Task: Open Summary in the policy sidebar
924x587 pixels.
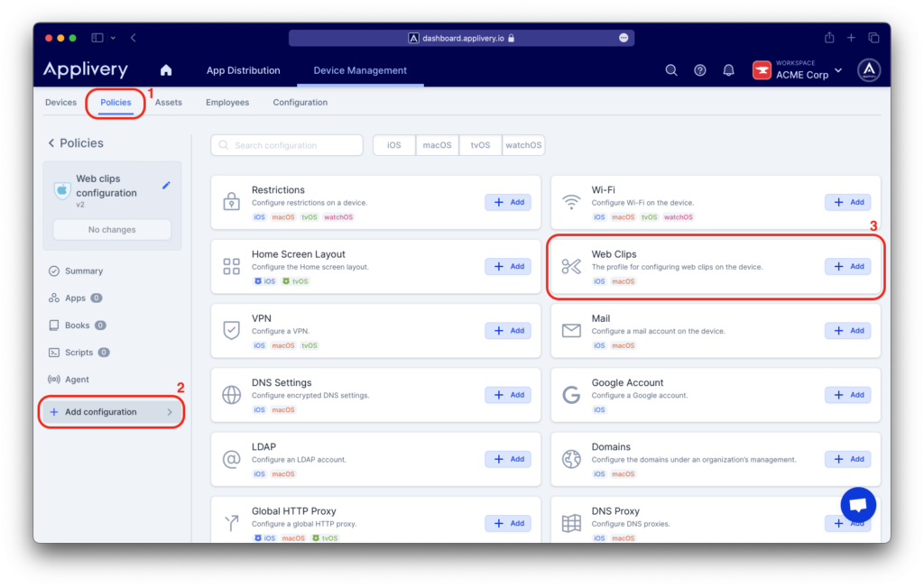Action: pos(76,271)
